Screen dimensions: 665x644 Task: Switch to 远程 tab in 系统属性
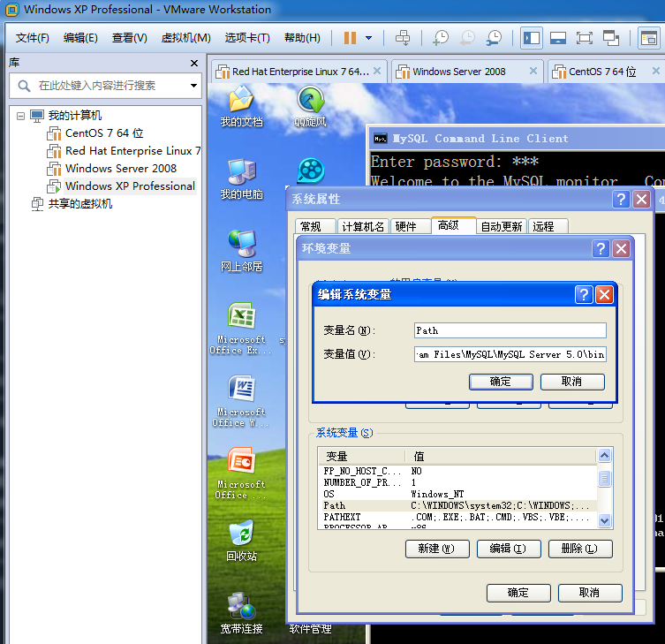coord(548,226)
